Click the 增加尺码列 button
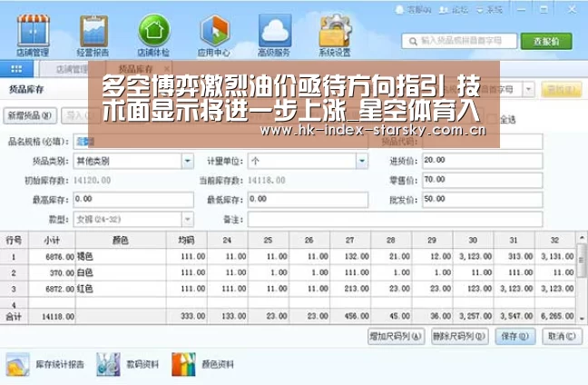This screenshot has height=385, width=588. click(396, 336)
